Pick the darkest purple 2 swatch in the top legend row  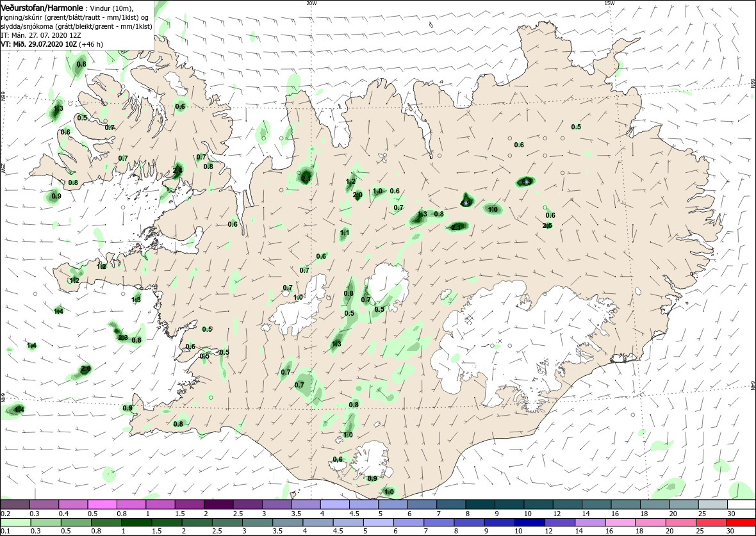(218, 504)
